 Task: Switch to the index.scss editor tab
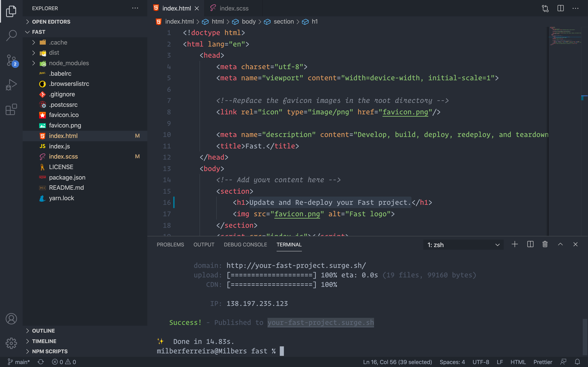(233, 9)
